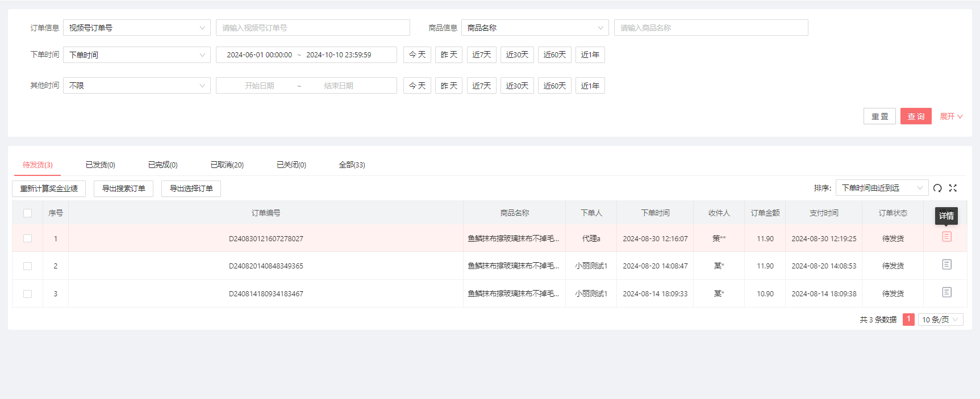The image size is (980, 399).
Task: Switch to the 全部(33) tab
Action: tap(352, 165)
